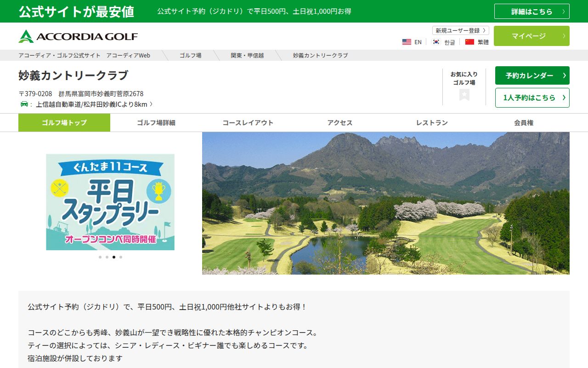The image size is (588, 368).
Task: Select first carousel dot
Action: pos(100,257)
